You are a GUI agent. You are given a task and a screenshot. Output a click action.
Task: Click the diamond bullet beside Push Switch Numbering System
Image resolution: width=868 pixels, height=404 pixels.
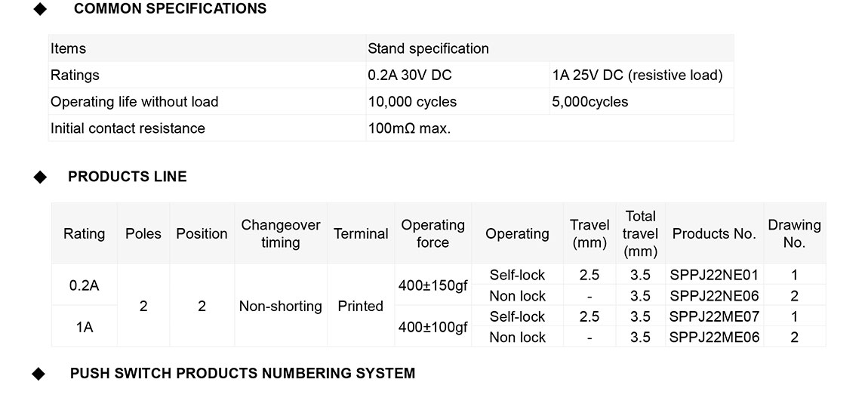[x=41, y=373]
